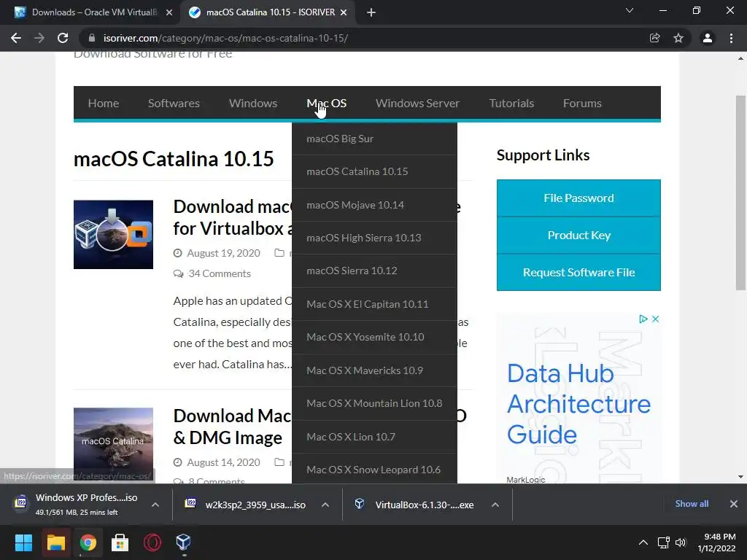Click the address bar URL
The image size is (747, 560).
click(225, 38)
